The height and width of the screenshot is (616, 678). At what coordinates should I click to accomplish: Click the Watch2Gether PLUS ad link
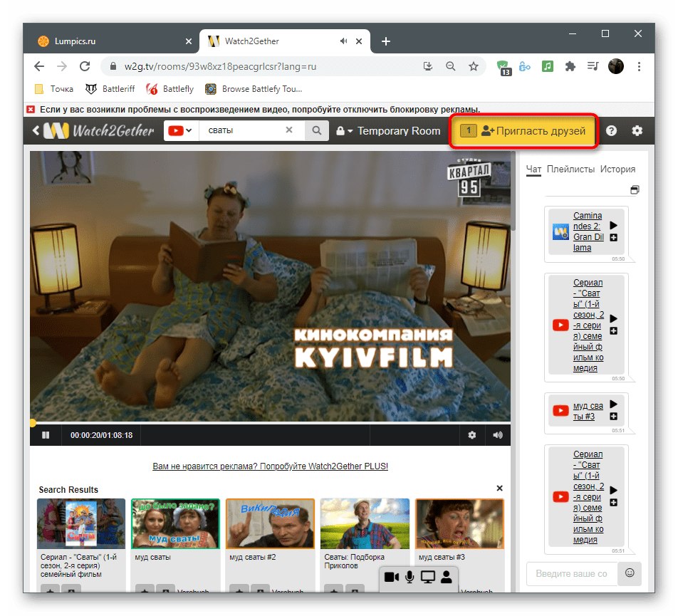270,466
